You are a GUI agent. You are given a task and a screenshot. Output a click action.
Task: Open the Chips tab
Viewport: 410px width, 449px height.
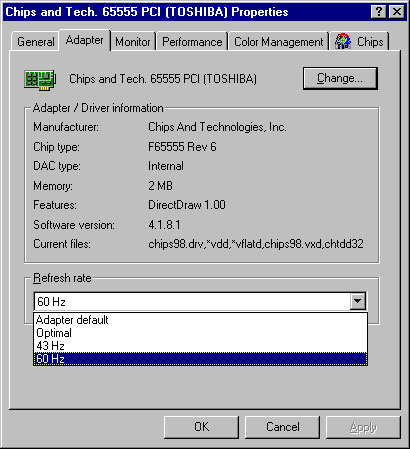point(360,42)
